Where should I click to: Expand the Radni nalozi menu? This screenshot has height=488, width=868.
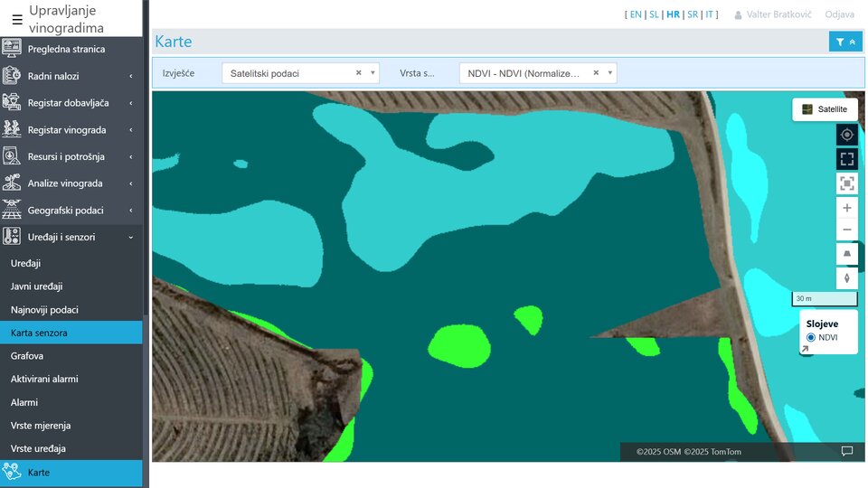click(x=71, y=76)
